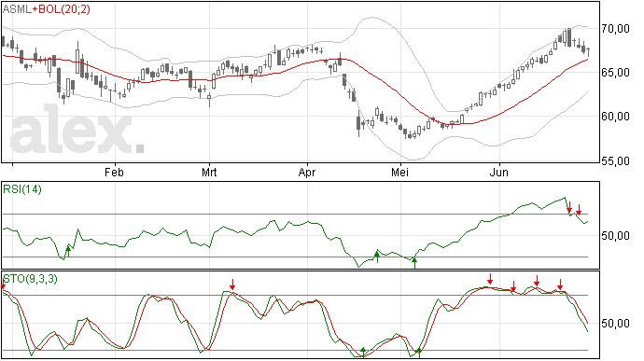
Task: Click STO green buy arrow in early May
Action: 419,353
